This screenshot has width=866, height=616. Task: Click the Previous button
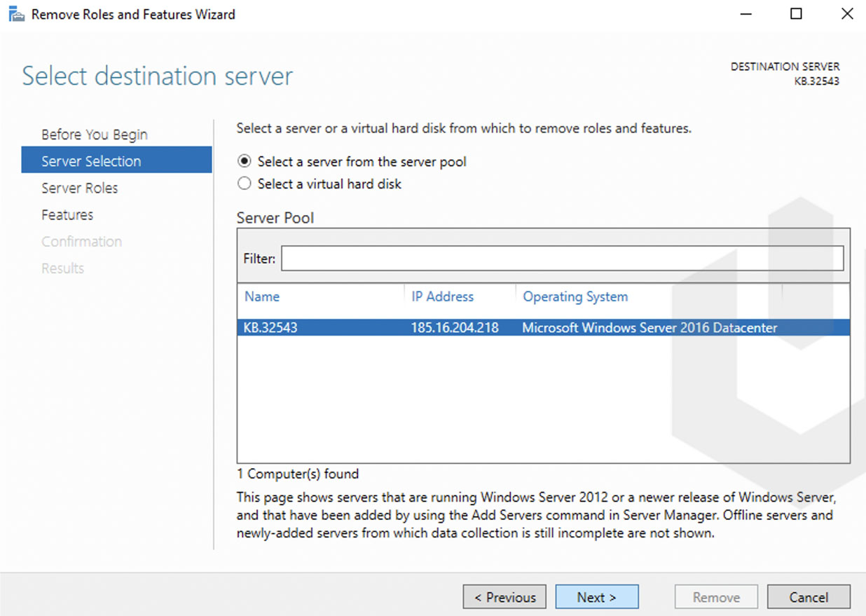click(x=504, y=596)
